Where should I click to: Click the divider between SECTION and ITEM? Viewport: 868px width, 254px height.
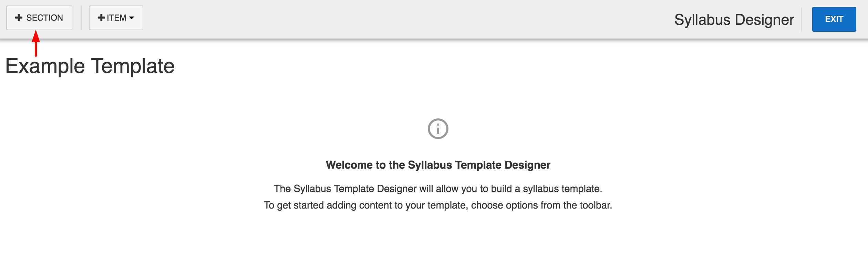coord(82,18)
